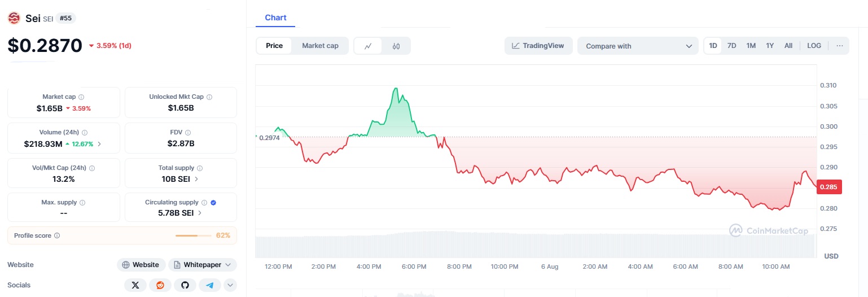Click the Volume (24h) info icon
The image size is (868, 297).
(x=84, y=133)
